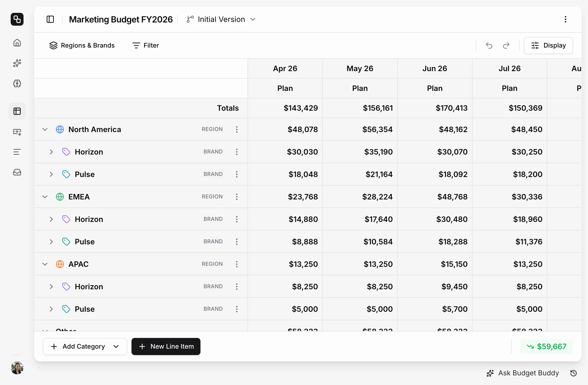Select North America's $56,354 cell
Viewport: 588px width, 385px height.
[360, 129]
